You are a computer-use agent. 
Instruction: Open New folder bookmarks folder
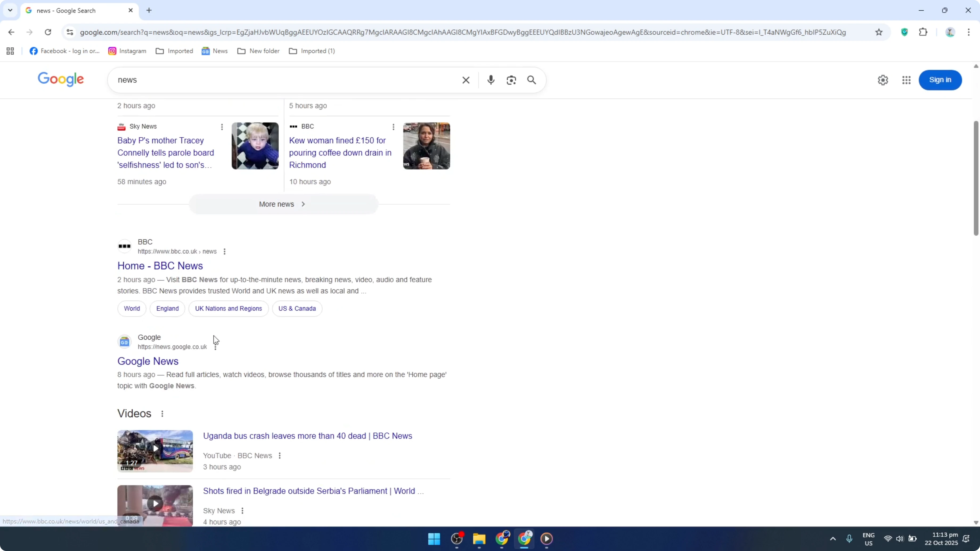pos(258,51)
